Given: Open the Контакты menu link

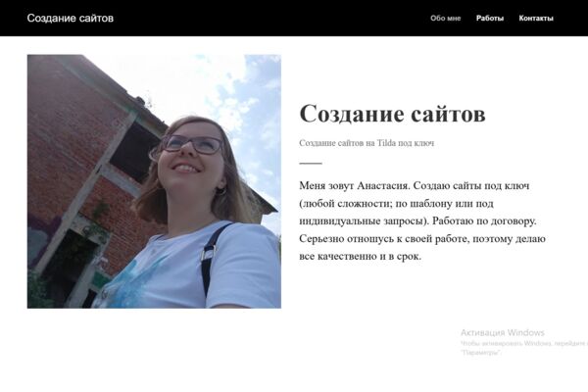Looking at the screenshot, I should click(x=536, y=18).
